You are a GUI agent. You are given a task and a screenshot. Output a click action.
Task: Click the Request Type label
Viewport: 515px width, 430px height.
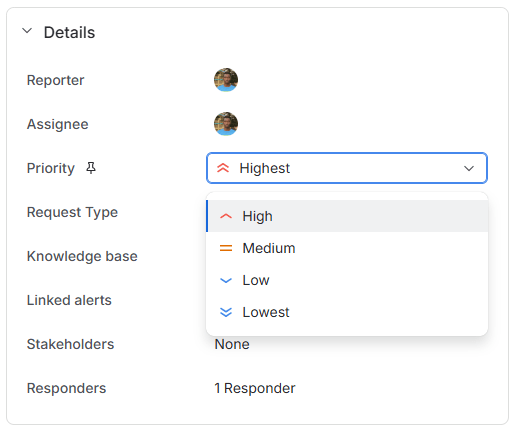tap(72, 212)
